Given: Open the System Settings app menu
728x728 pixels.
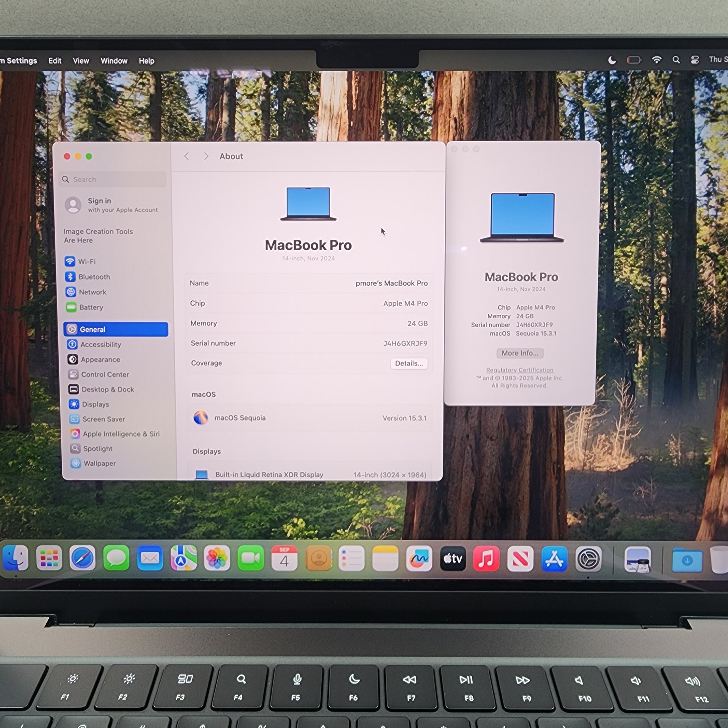Looking at the screenshot, I should pos(19,61).
